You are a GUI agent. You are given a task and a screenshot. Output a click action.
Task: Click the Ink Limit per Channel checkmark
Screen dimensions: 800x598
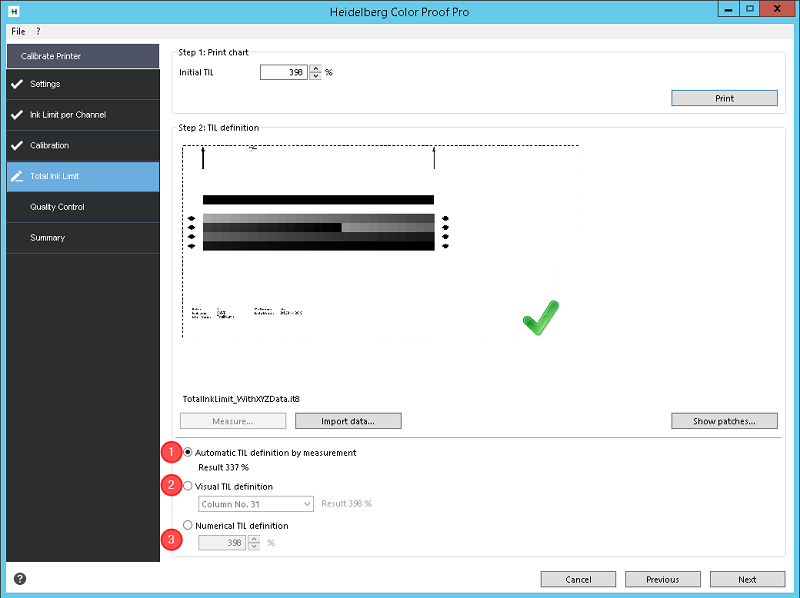pyautogui.click(x=17, y=115)
